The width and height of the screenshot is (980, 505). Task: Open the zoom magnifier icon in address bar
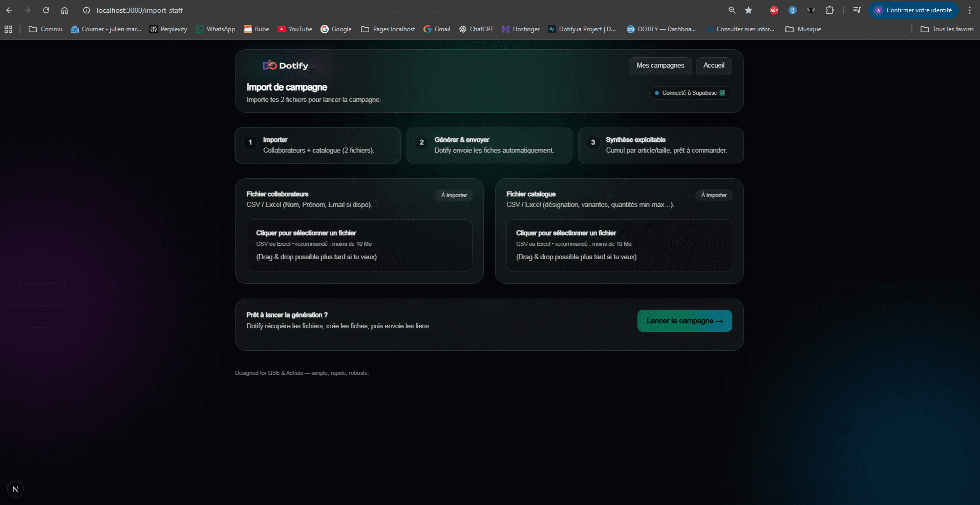click(732, 10)
